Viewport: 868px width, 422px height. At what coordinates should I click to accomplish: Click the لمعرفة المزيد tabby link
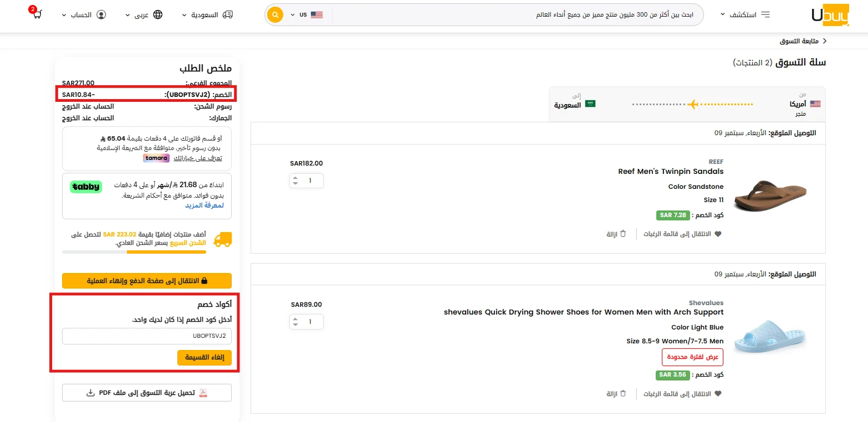click(205, 205)
